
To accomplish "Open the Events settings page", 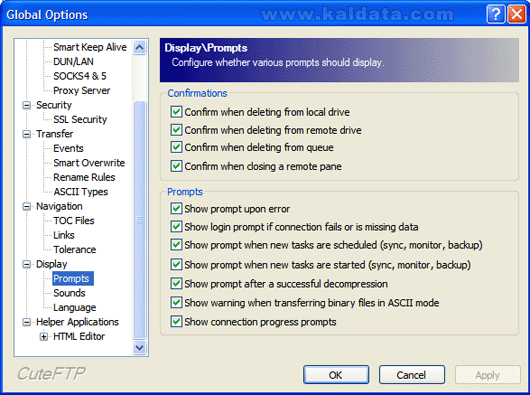I will pos(68,148).
